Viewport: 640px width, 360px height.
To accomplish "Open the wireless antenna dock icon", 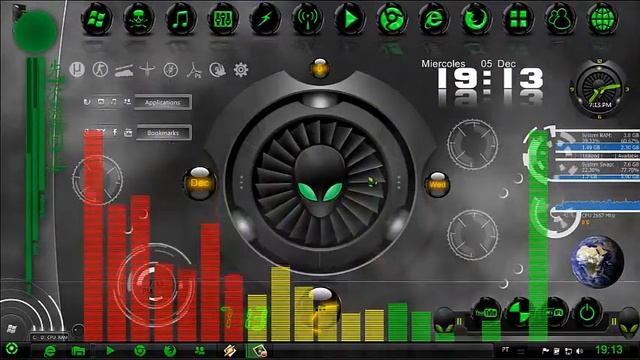I will pos(307,19).
